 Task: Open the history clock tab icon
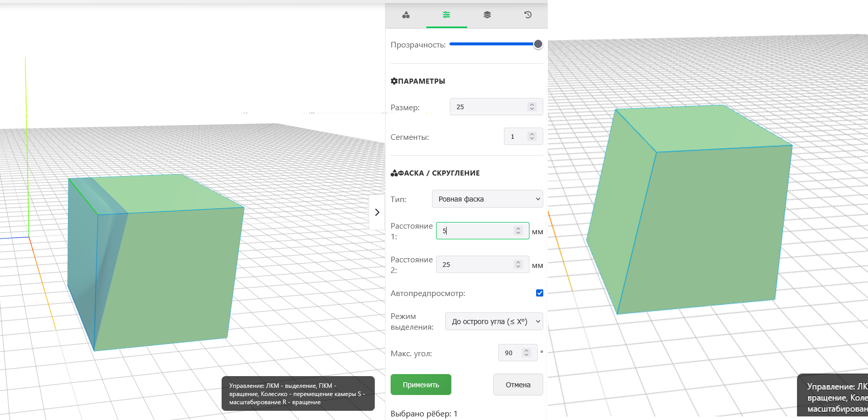coord(528,15)
